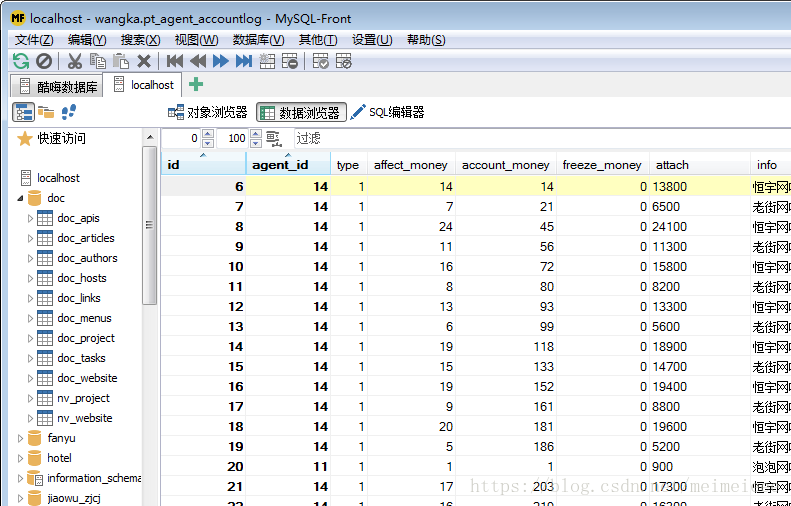The image size is (791, 506).
Task: Collapse the doc database tree node
Action: coord(21,198)
